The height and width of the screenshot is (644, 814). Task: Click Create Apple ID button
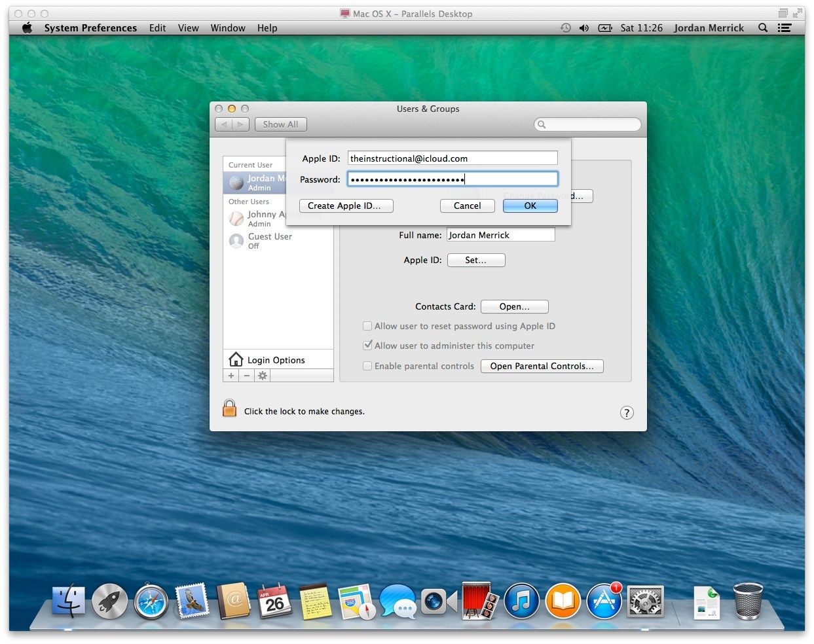(346, 206)
